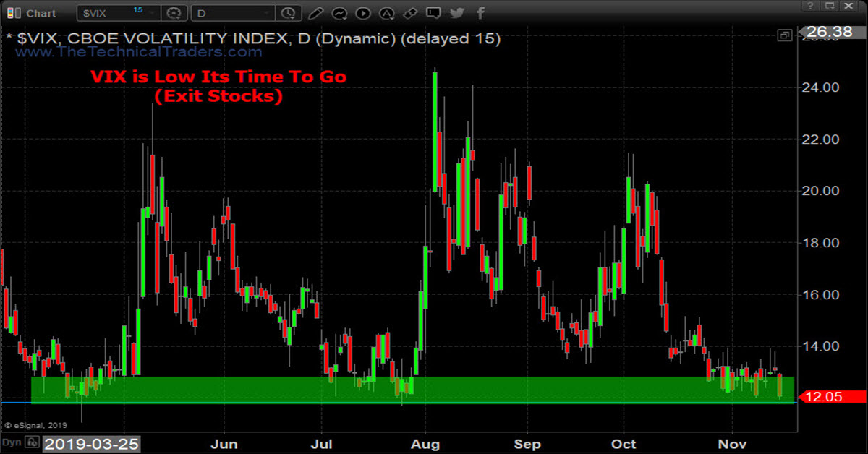Open the symbol settings gear button
The height and width of the screenshot is (454, 868).
[x=174, y=13]
